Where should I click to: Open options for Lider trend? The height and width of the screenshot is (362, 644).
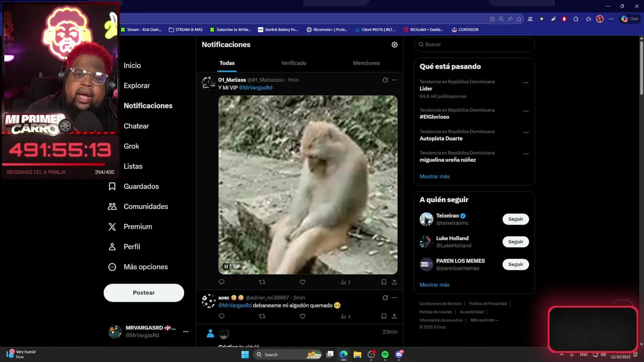click(526, 82)
